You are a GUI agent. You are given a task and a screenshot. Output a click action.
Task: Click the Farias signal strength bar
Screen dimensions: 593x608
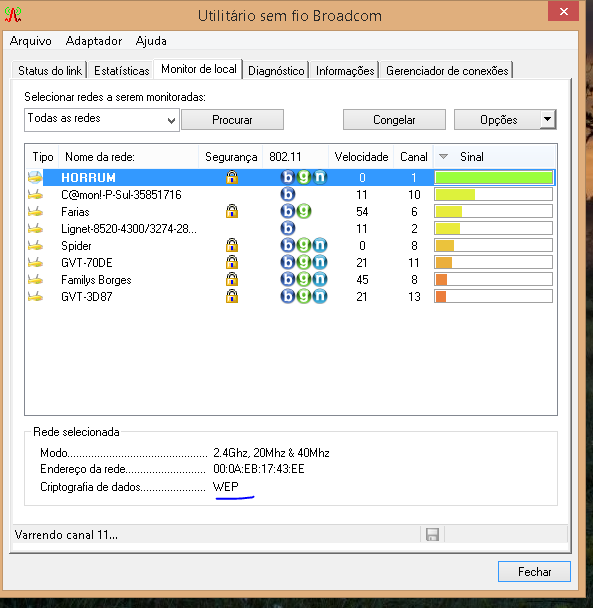(x=493, y=211)
